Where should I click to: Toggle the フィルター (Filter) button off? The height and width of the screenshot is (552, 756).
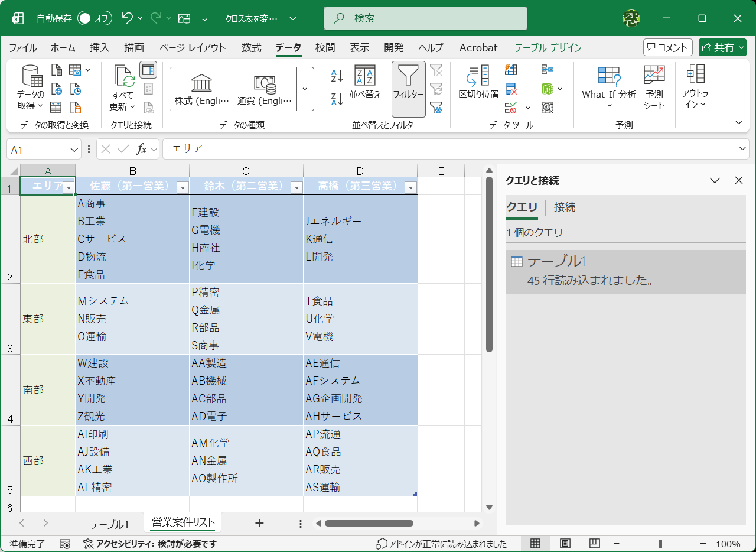(408, 89)
